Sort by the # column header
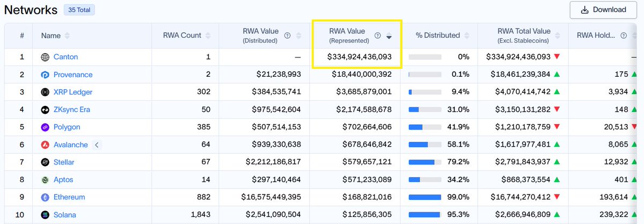 [22, 35]
